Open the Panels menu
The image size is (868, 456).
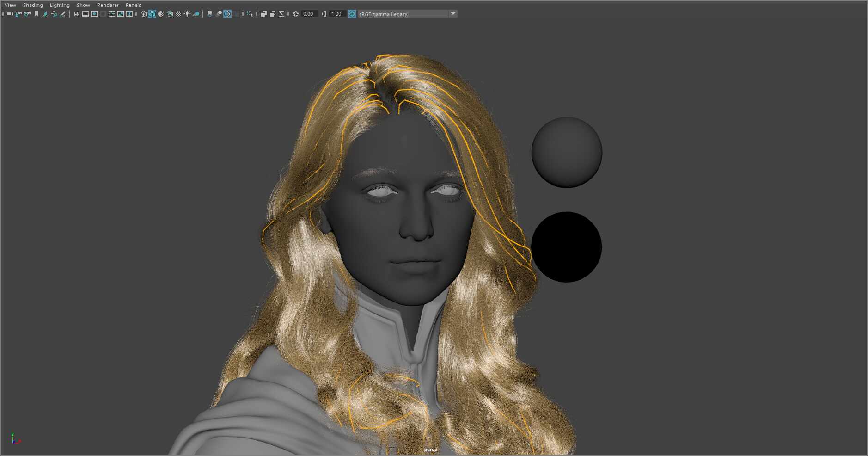(133, 5)
